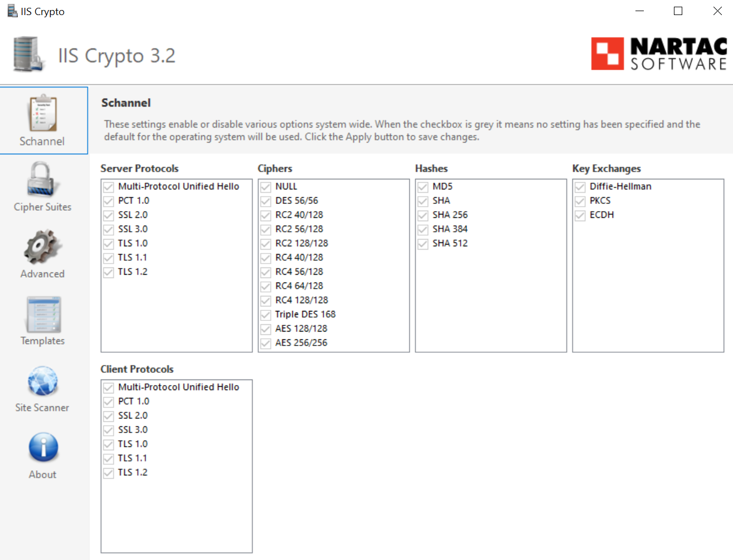Viewport: 733px width, 560px height.
Task: Toggle Client Protocols TLS 1.0 checkbox
Action: click(x=109, y=444)
